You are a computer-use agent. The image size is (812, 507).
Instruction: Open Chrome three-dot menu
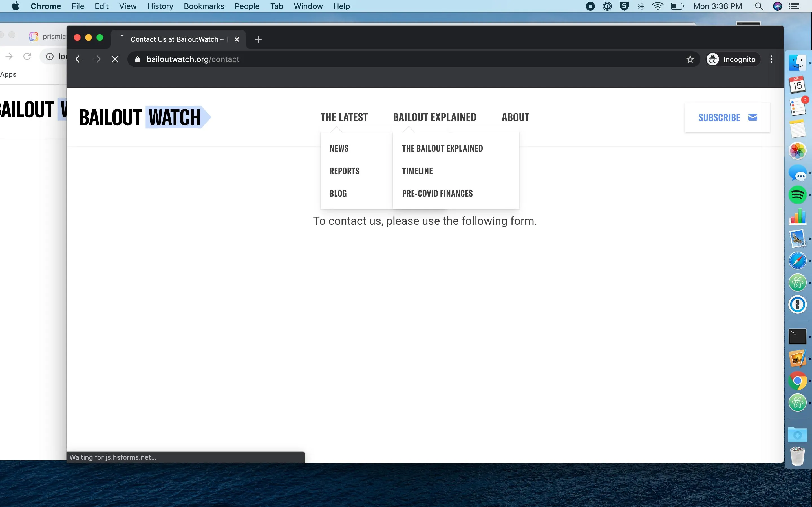(771, 59)
